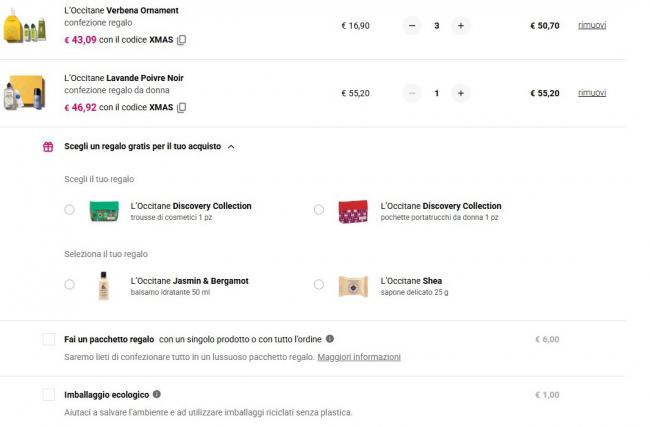Collapse the free gift selection section
650x427 pixels.
point(231,146)
